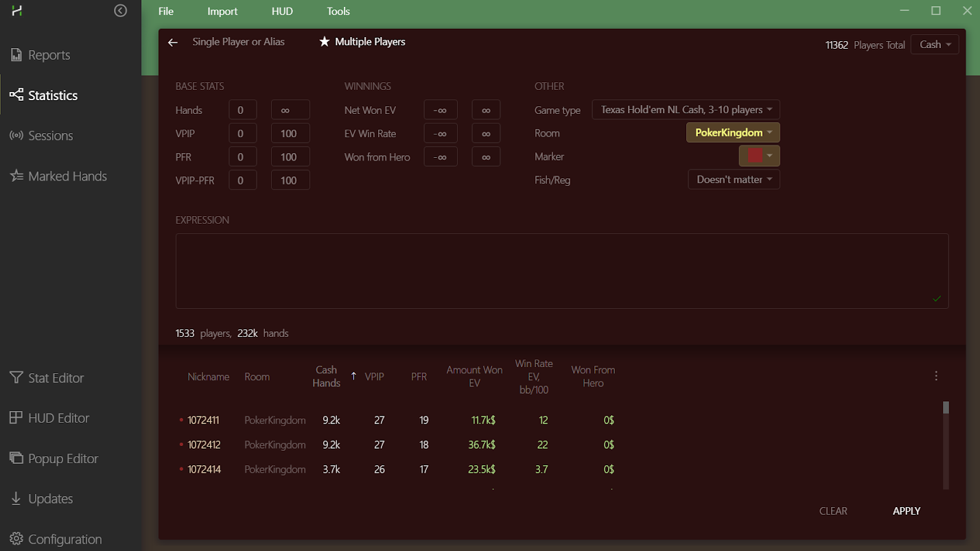Viewport: 980px width, 551px height.
Task: Click the Configuration gear icon
Action: point(16,539)
